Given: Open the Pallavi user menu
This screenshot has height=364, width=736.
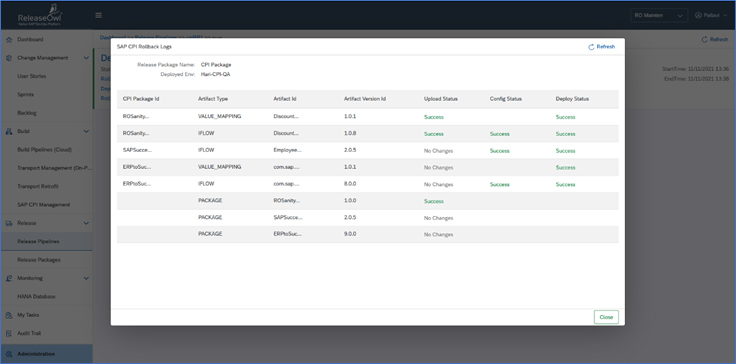Looking at the screenshot, I should tap(711, 15).
